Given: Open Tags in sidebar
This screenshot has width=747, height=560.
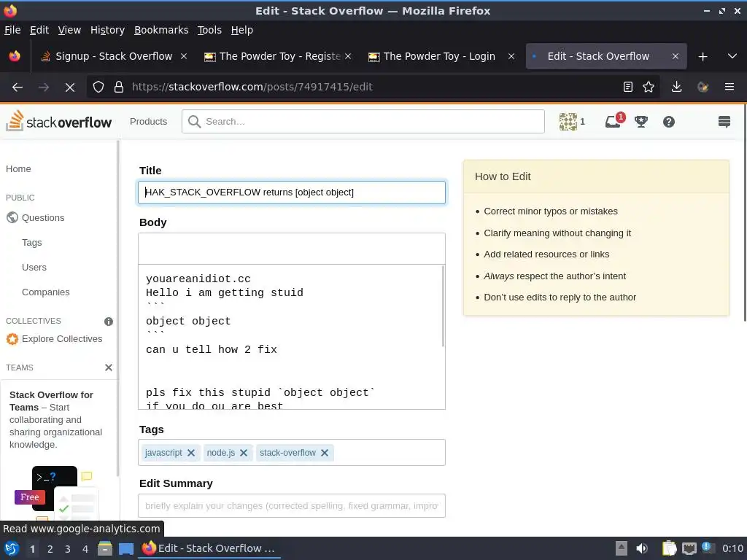Looking at the screenshot, I should click(32, 242).
